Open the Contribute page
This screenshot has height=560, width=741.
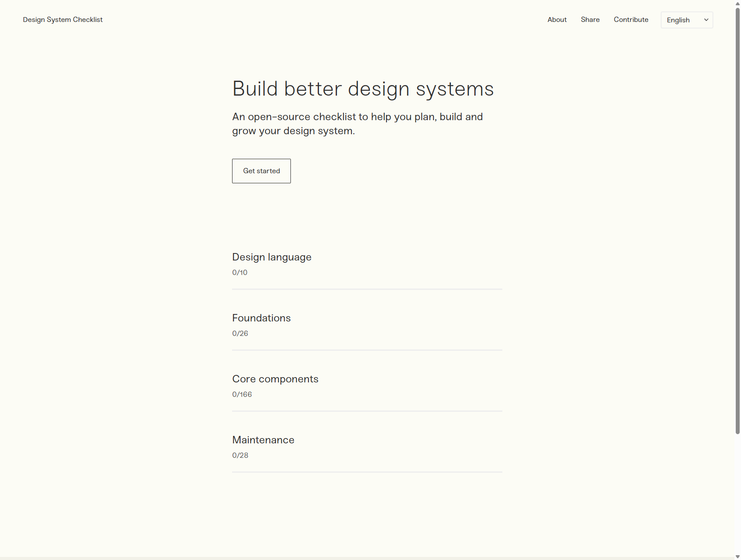[631, 19]
